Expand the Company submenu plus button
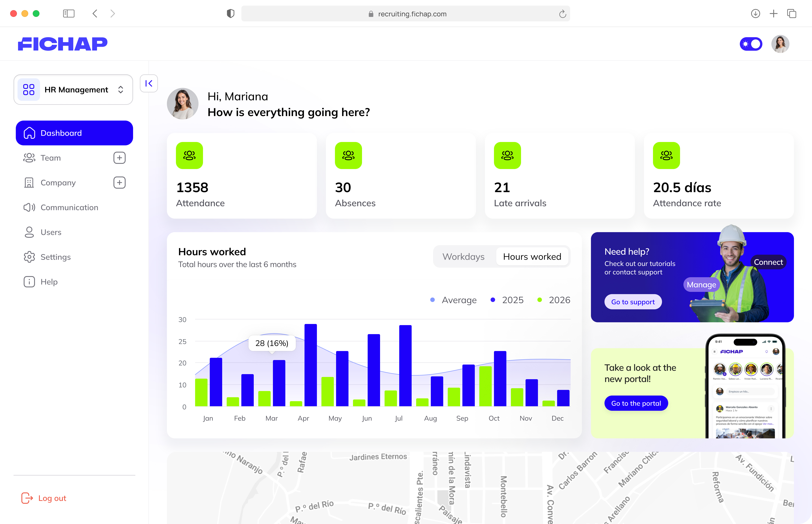Image resolution: width=812 pixels, height=524 pixels. click(119, 183)
